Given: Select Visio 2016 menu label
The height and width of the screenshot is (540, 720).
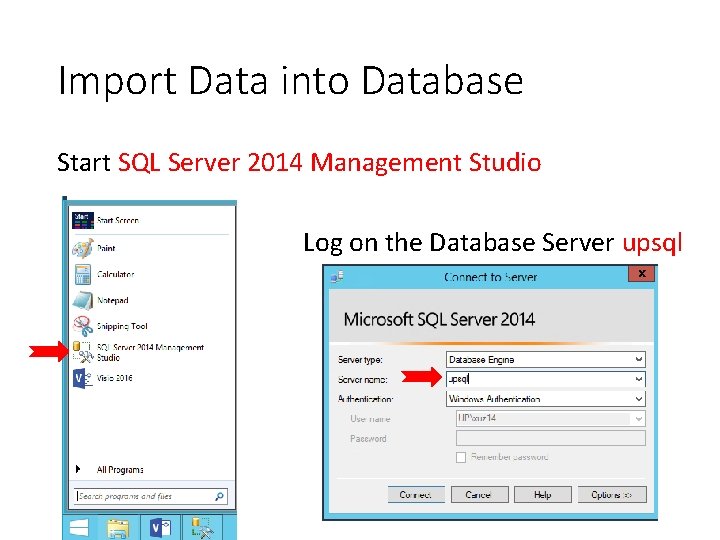Looking at the screenshot, I should [114, 378].
